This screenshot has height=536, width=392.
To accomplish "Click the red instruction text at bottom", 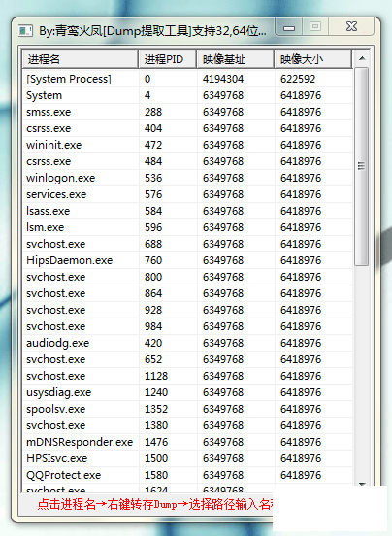I will 154,505.
